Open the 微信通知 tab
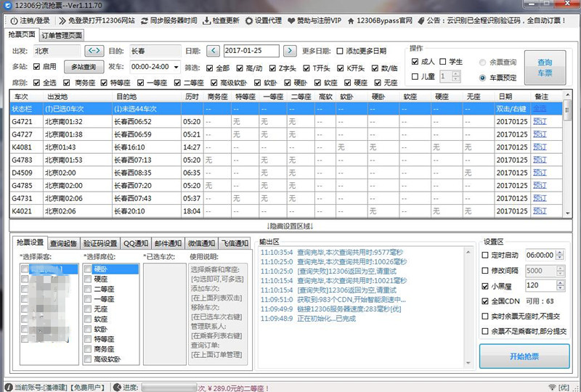581x392 pixels. [x=202, y=243]
